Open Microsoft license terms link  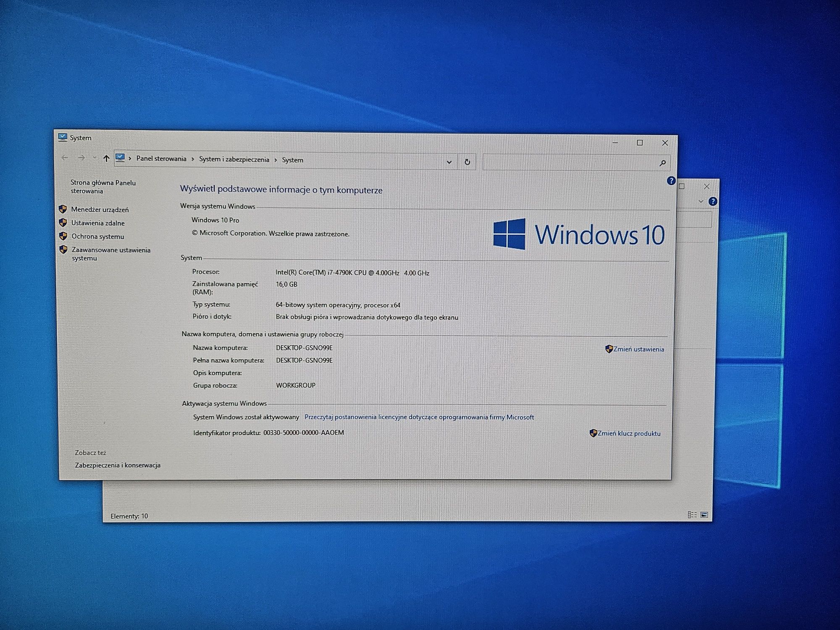click(x=419, y=417)
